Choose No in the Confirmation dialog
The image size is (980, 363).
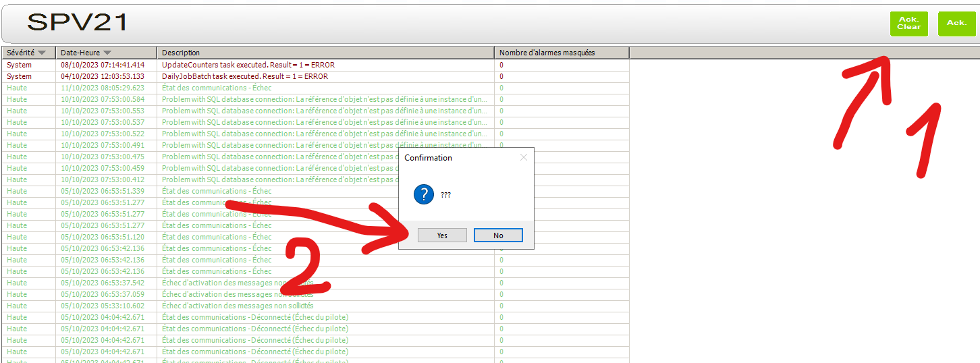498,235
